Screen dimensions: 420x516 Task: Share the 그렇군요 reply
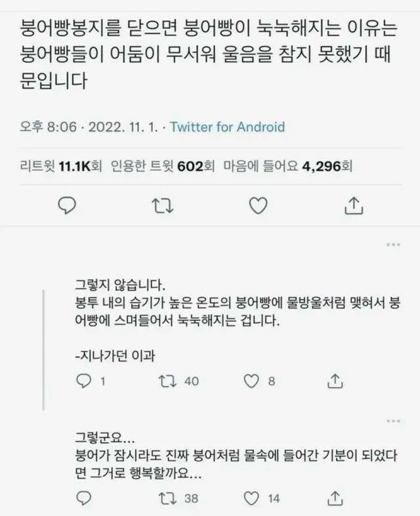335,498
